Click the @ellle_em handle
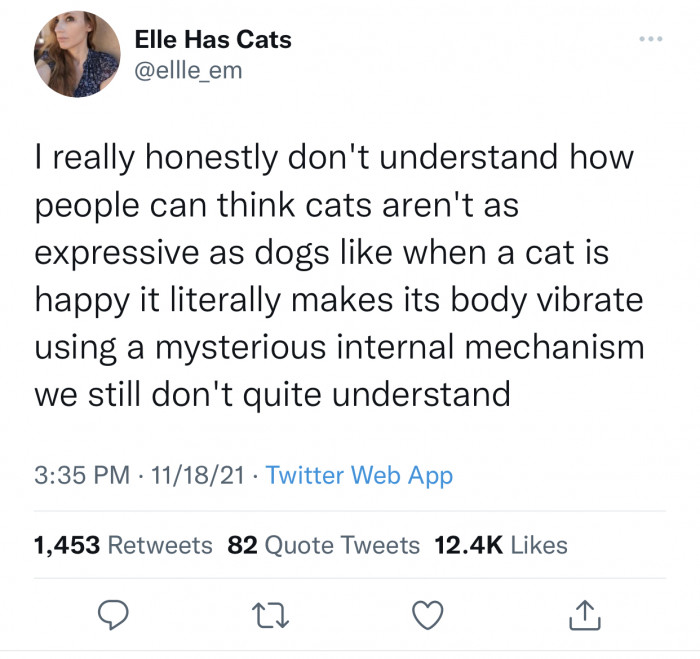The width and height of the screenshot is (700, 659). click(188, 70)
